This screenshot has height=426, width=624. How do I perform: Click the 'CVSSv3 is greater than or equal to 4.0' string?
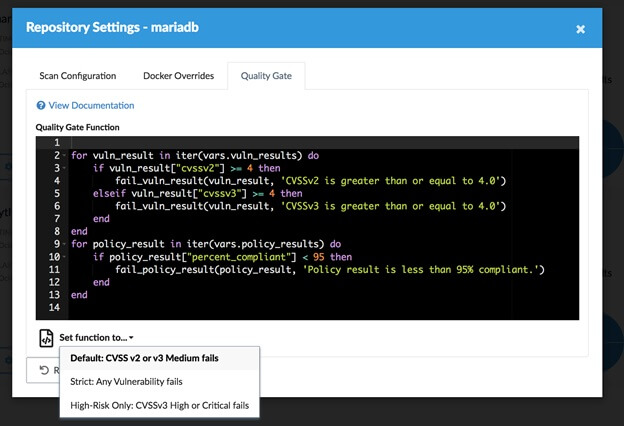click(390, 206)
